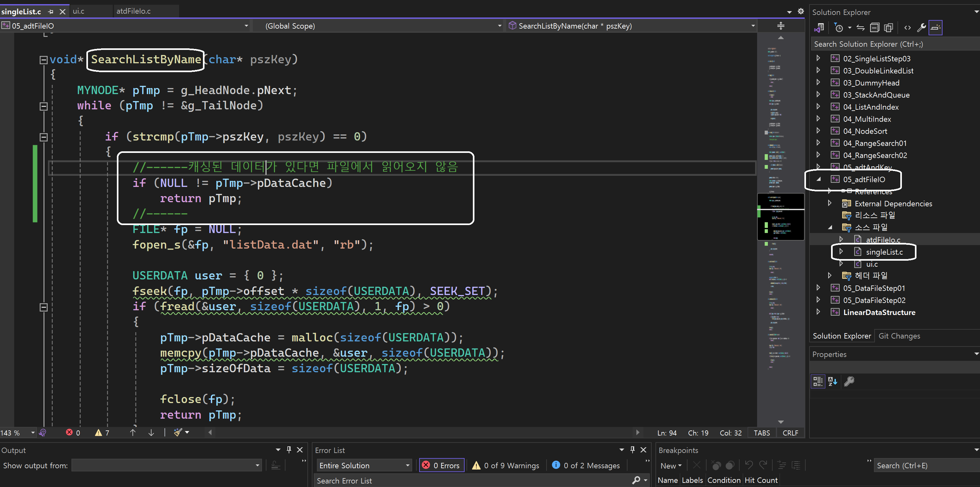Click the yellow warning count indicator
The width and height of the screenshot is (980, 487).
(102, 433)
